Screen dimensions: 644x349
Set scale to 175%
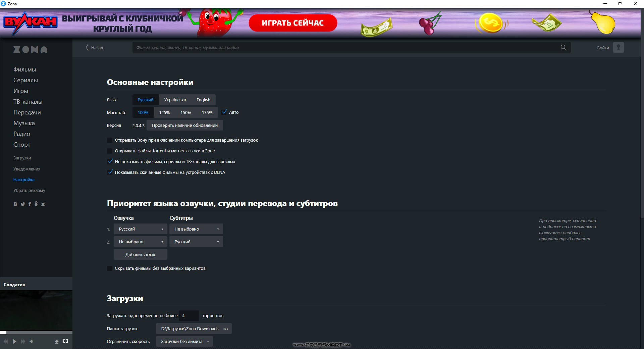tap(207, 112)
